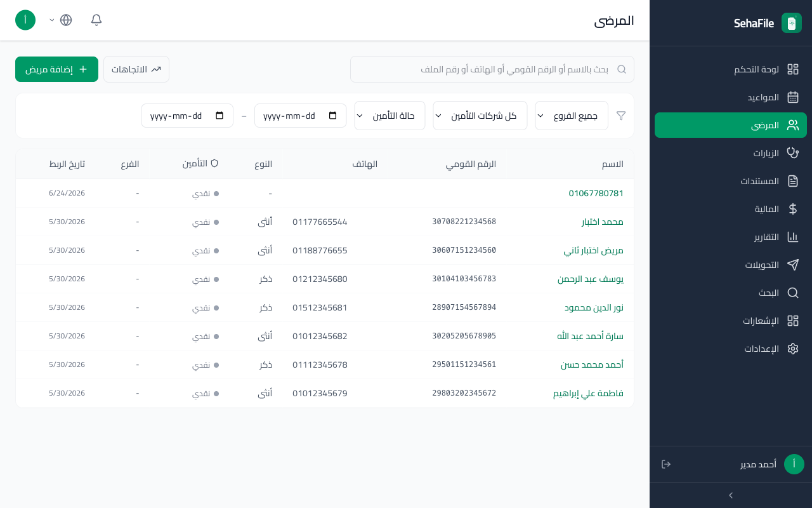Screen dimensions: 812x508
Task: Click phone number 01112345678
Action: [x=320, y=364]
